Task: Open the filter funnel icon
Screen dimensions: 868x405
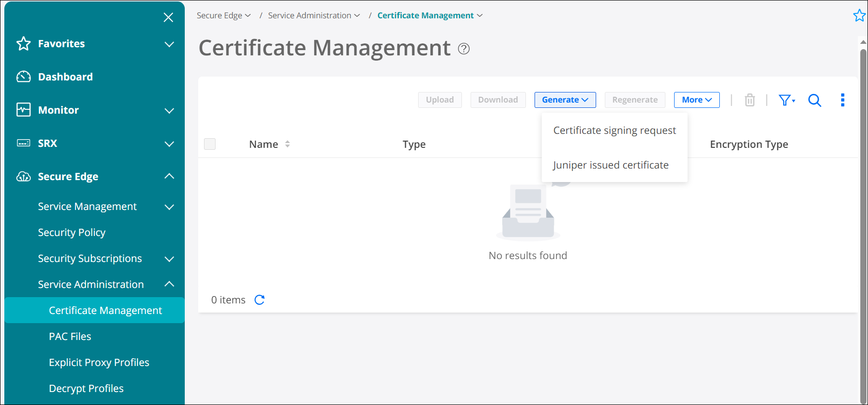Action: pos(786,100)
